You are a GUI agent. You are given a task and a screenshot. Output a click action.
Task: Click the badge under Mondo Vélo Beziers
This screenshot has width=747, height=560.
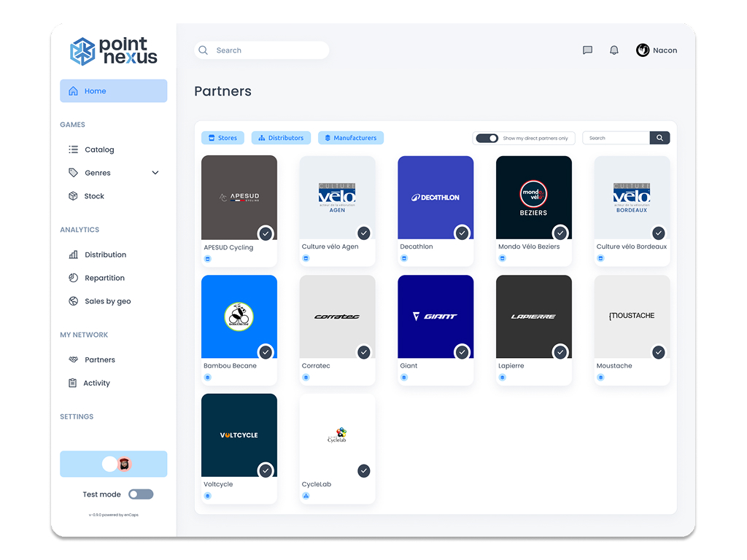click(x=502, y=258)
